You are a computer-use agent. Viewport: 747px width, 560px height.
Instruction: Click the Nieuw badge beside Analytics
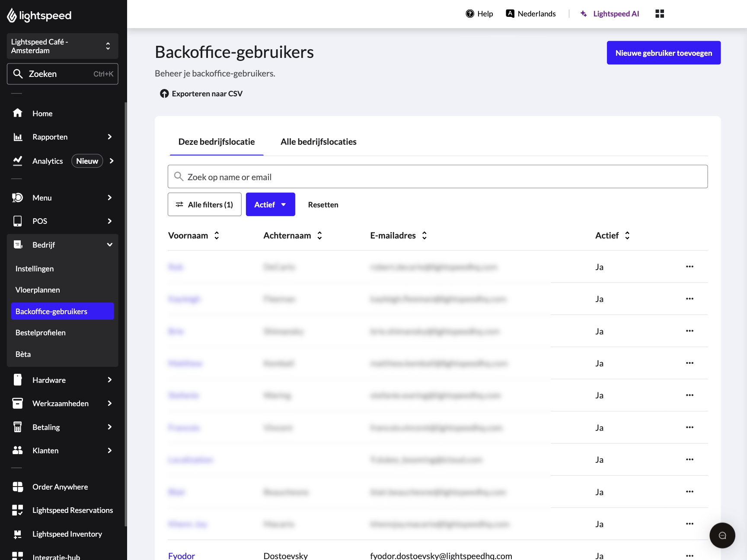click(x=87, y=161)
